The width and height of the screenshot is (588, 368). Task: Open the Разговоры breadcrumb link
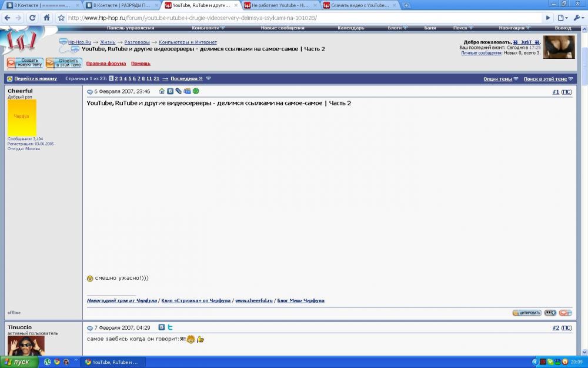point(137,42)
